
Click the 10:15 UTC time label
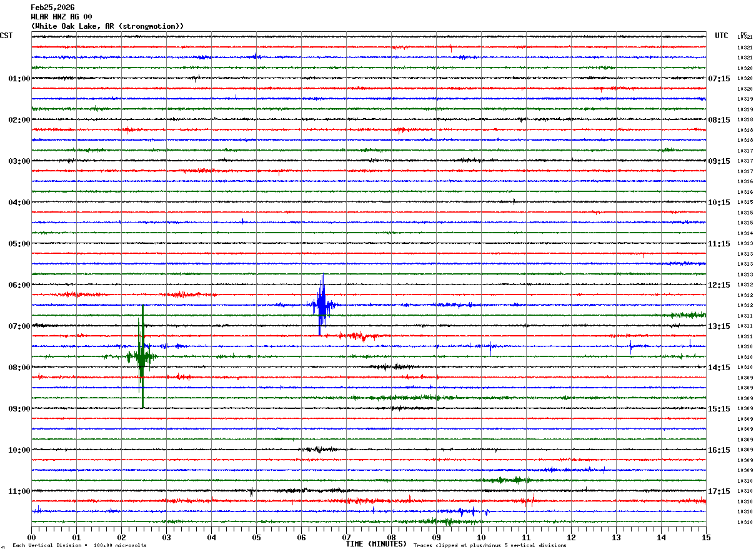[x=719, y=203]
